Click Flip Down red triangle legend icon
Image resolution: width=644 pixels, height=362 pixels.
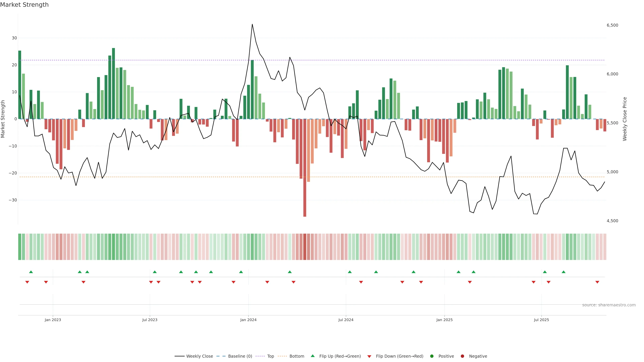[x=369, y=356]
